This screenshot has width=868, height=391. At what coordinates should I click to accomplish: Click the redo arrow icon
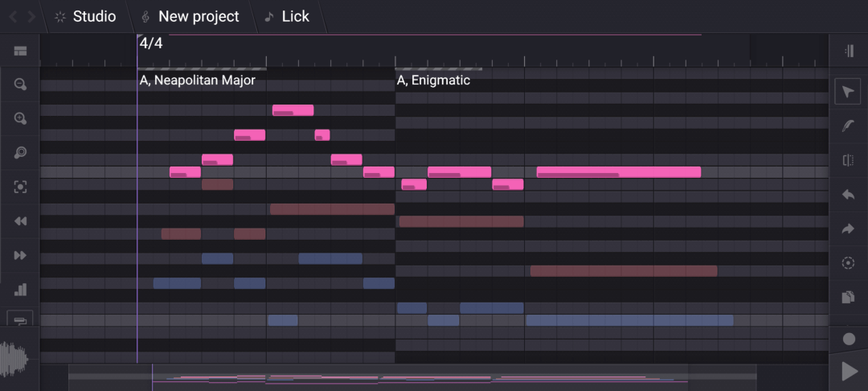click(x=848, y=229)
